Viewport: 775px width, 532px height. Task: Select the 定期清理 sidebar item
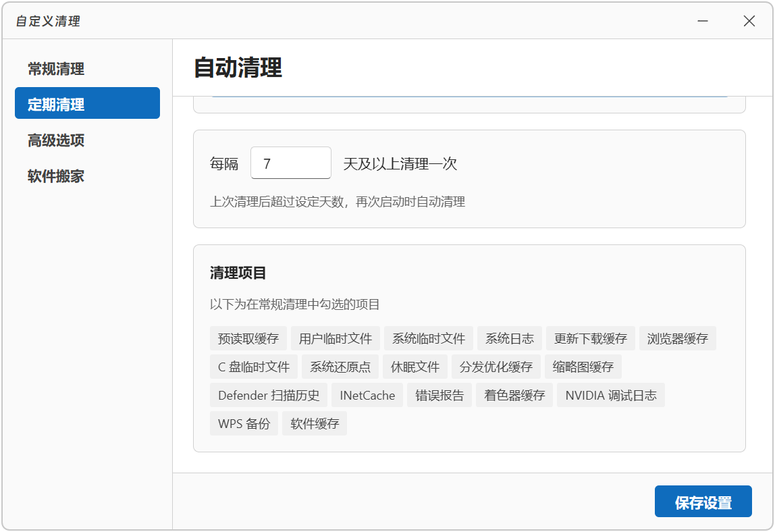pos(88,103)
